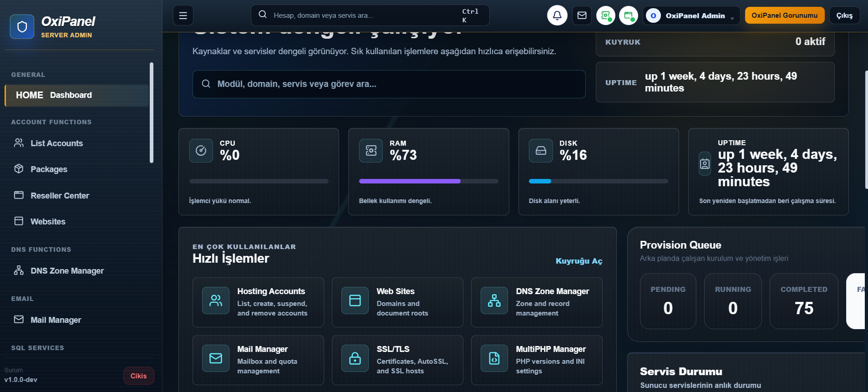
Task: Click the DNS Zone Manager network icon tile
Action: [x=494, y=300]
